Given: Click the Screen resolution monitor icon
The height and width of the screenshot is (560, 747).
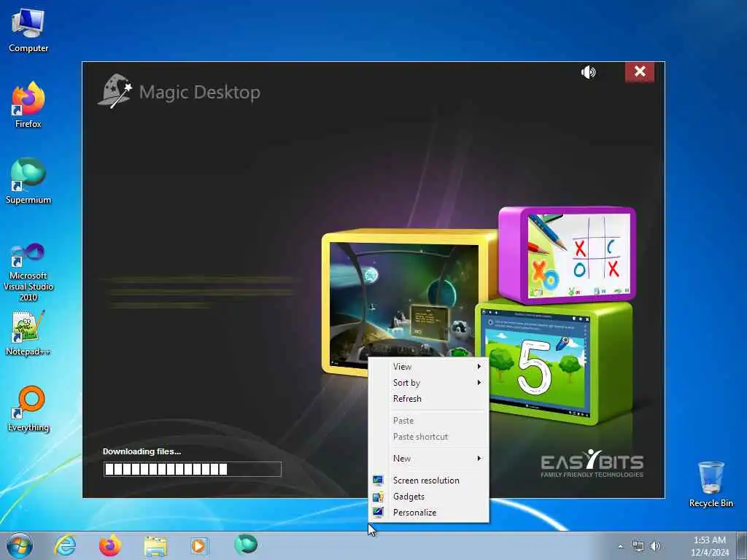Looking at the screenshot, I should [x=379, y=481].
